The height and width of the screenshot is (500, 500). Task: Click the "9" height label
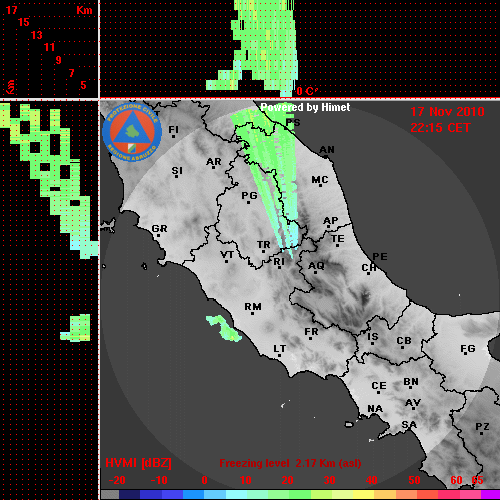[x=59, y=60]
